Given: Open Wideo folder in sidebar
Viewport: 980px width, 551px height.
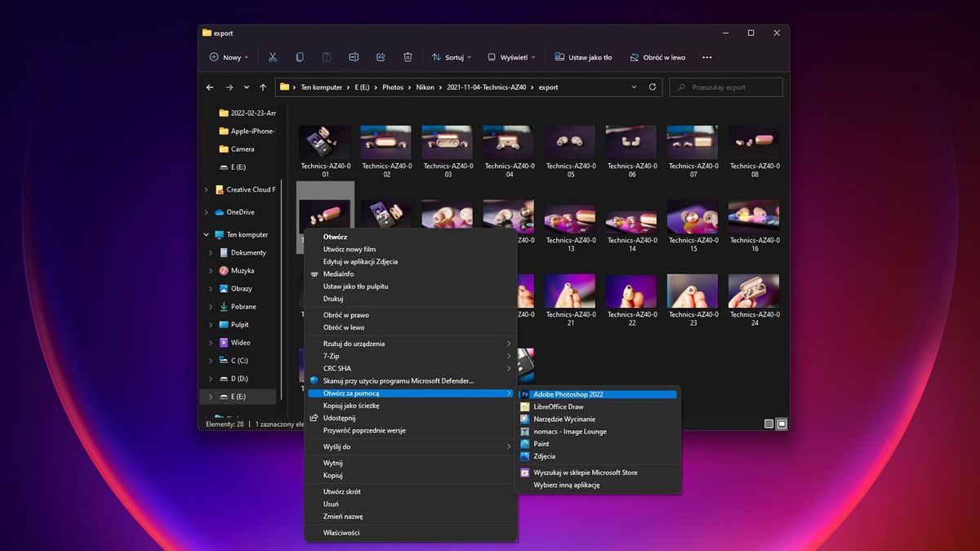Looking at the screenshot, I should pos(234,343).
